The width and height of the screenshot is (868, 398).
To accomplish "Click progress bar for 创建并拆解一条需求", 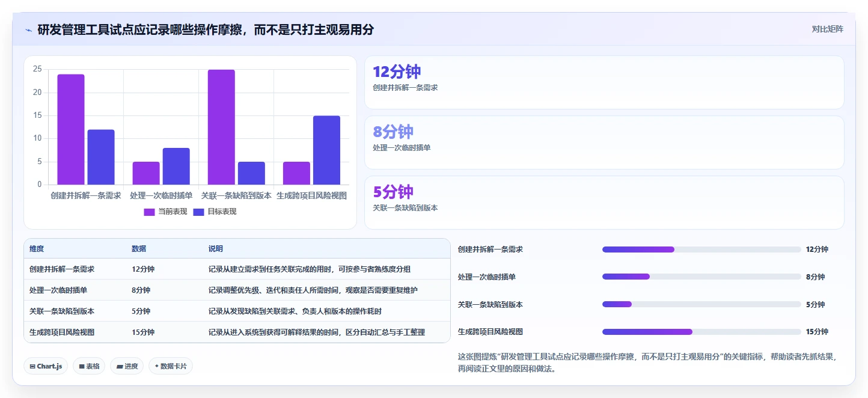I will [x=701, y=250].
